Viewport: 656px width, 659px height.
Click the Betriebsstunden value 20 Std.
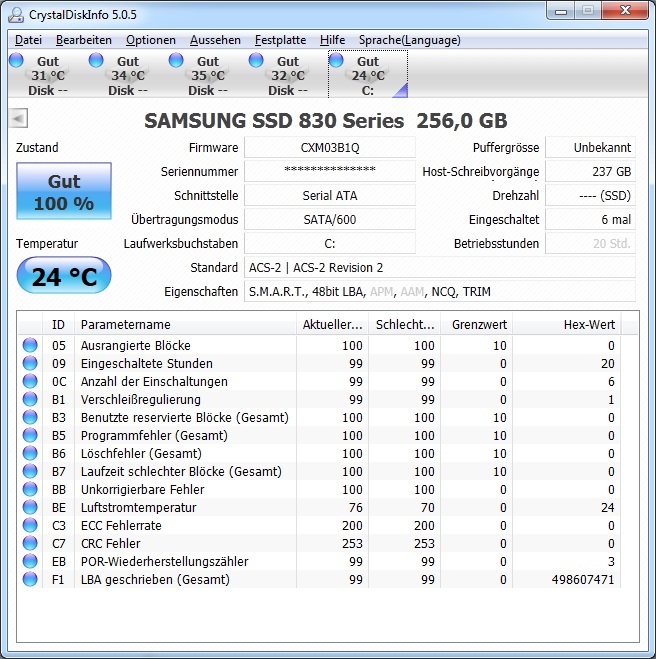point(590,243)
